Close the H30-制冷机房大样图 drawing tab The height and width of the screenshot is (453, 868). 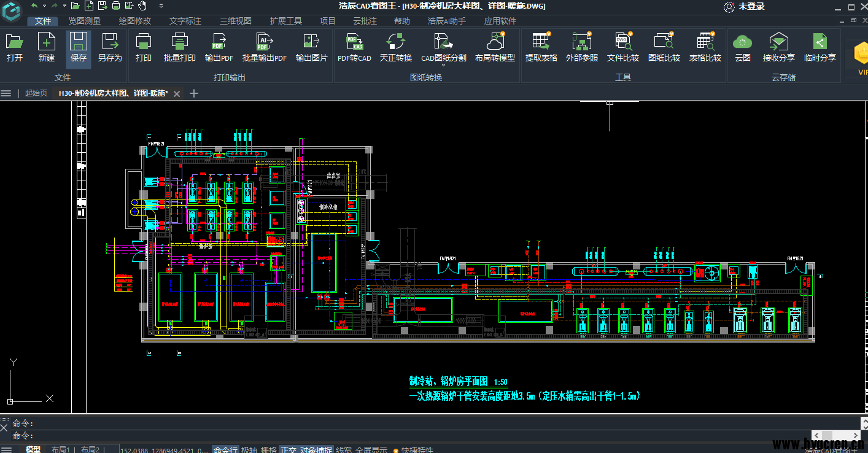(x=177, y=94)
